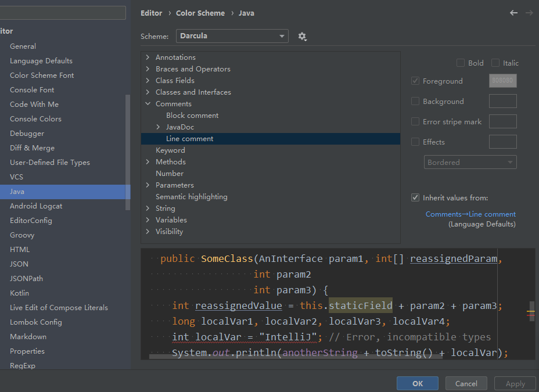
Task: Select Markdown in the sidebar
Action: (28, 336)
